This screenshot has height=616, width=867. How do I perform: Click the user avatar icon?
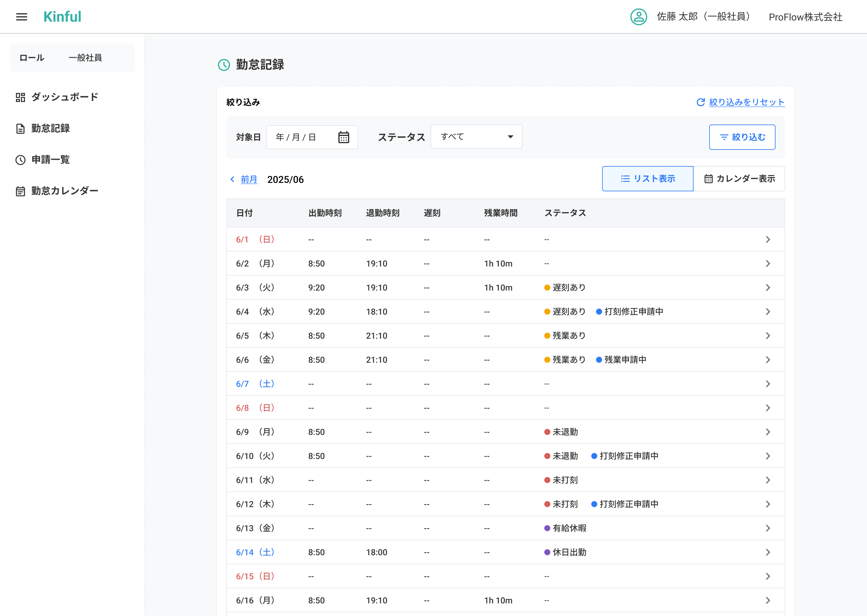coord(639,17)
